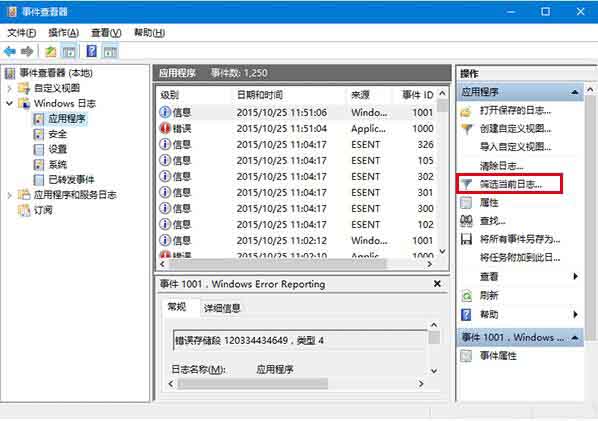Select ESENT event with ID 300
The height and width of the screenshot is (421, 598).
tap(296, 209)
